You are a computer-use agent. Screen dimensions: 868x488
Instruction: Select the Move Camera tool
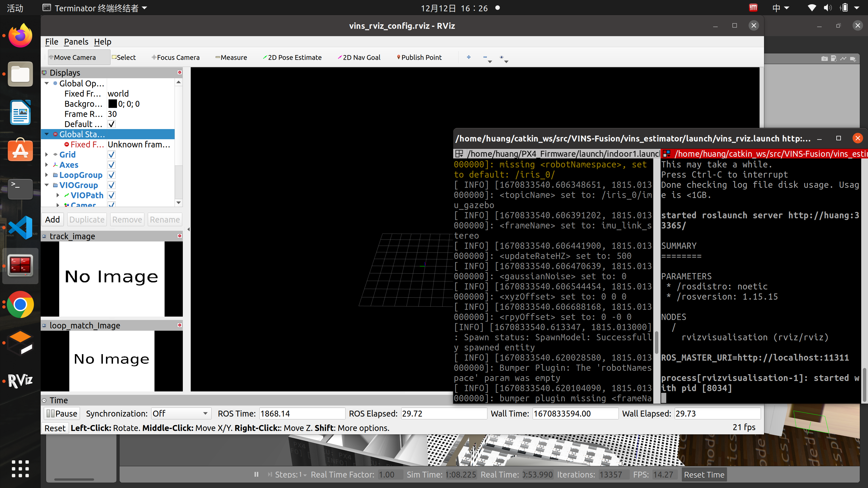[76, 57]
